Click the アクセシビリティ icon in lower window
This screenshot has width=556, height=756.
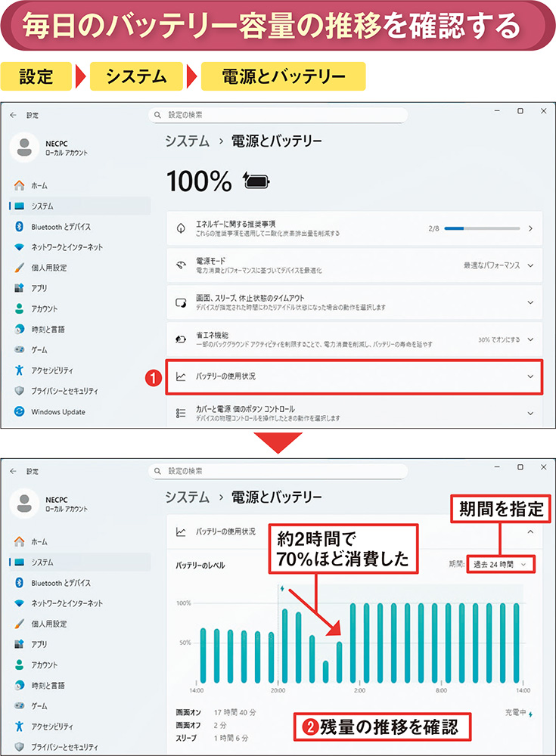20,727
